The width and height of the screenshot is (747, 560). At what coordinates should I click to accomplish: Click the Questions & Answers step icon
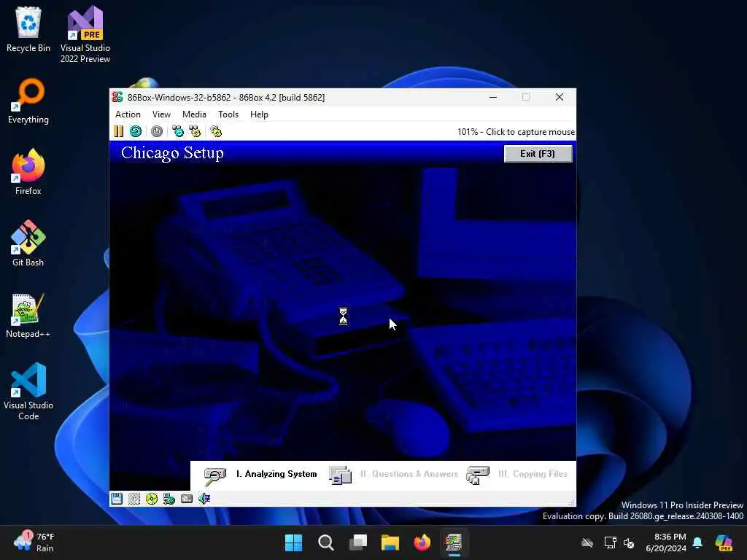340,475
